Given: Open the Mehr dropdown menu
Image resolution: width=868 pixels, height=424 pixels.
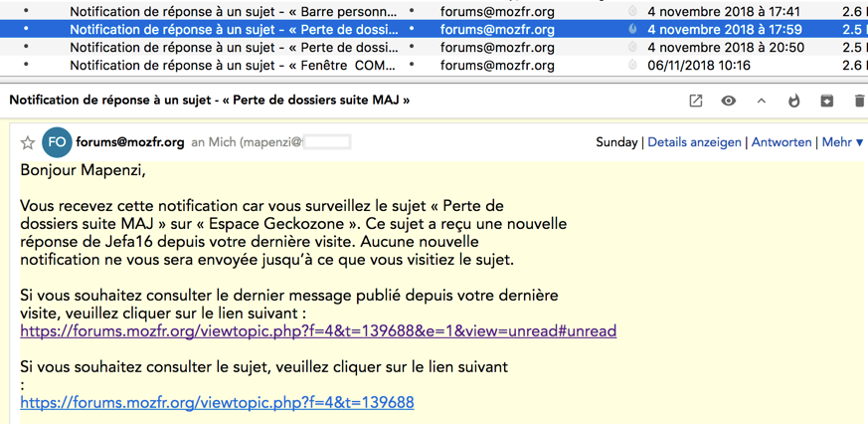Looking at the screenshot, I should coord(841,142).
